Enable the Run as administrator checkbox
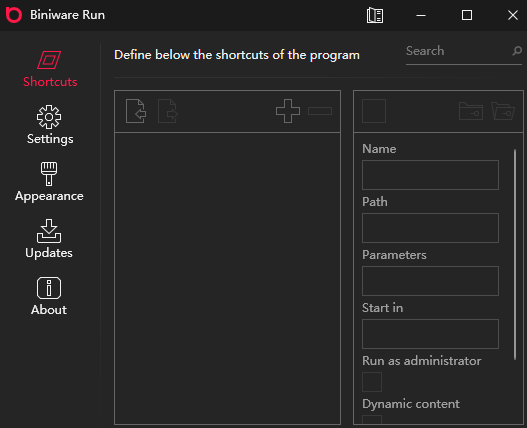This screenshot has height=428, width=527. coord(372,382)
